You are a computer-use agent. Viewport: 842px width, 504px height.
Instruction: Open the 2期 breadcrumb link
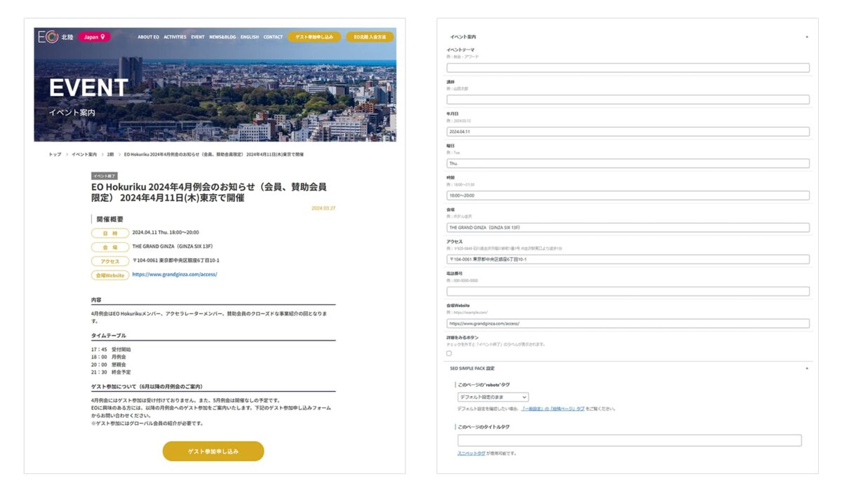tap(110, 154)
